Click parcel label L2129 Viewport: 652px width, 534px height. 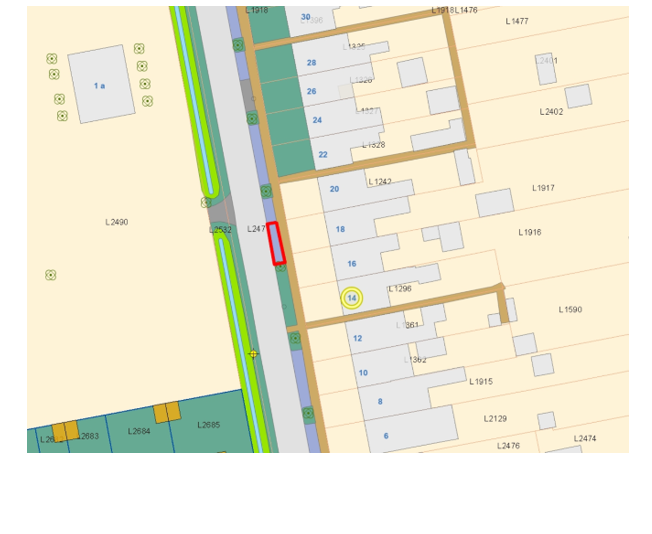point(495,419)
